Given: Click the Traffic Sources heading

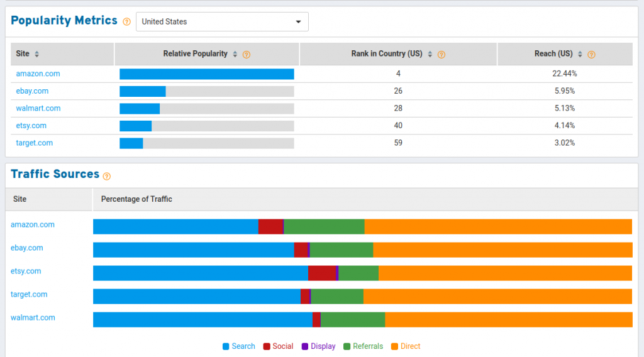Looking at the screenshot, I should tap(55, 174).
